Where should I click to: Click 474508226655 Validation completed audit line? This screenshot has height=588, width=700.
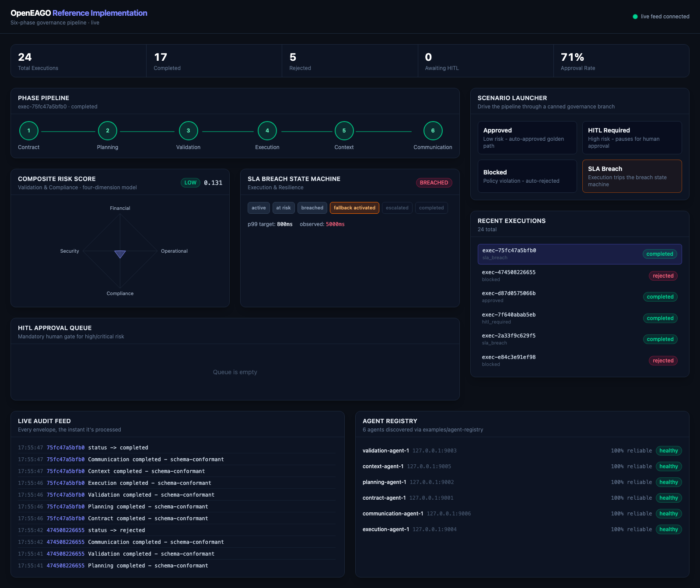tap(177, 554)
